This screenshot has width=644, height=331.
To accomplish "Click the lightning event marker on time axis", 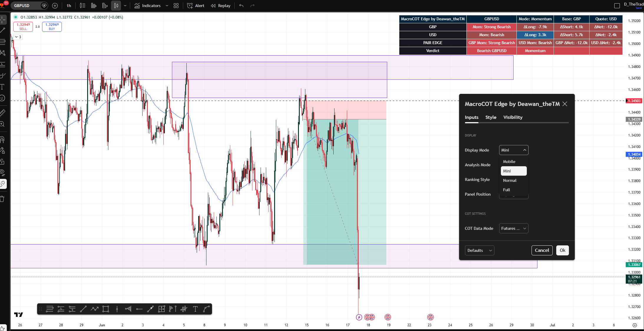I will click(x=359, y=317).
